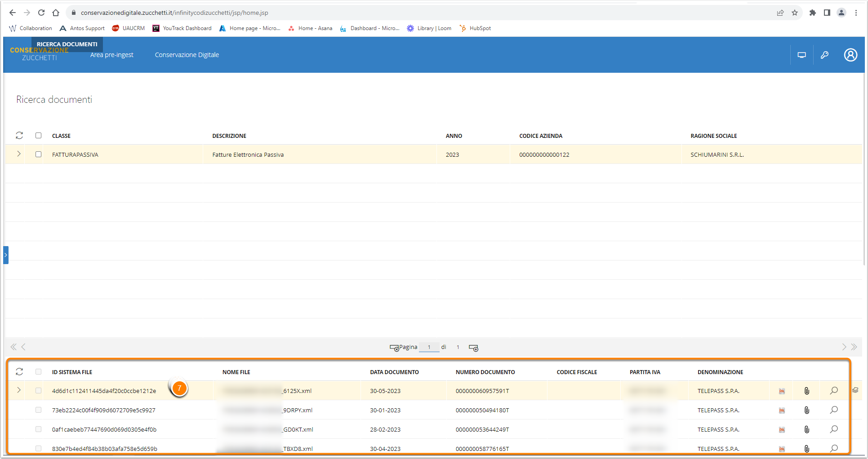
Task: Click the browser address bar URL
Action: 174,13
